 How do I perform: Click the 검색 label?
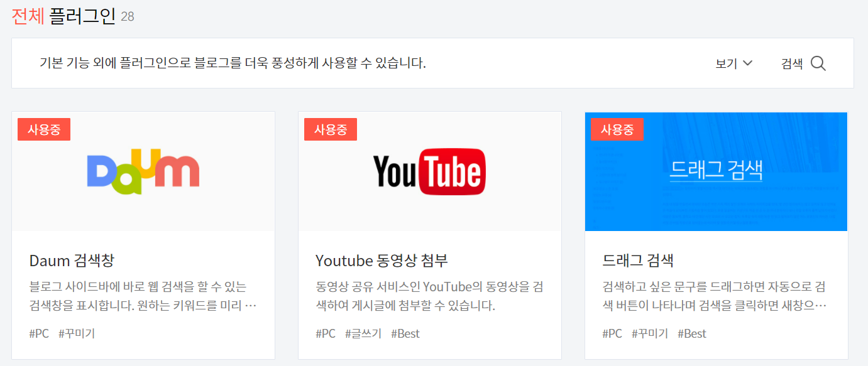point(792,63)
